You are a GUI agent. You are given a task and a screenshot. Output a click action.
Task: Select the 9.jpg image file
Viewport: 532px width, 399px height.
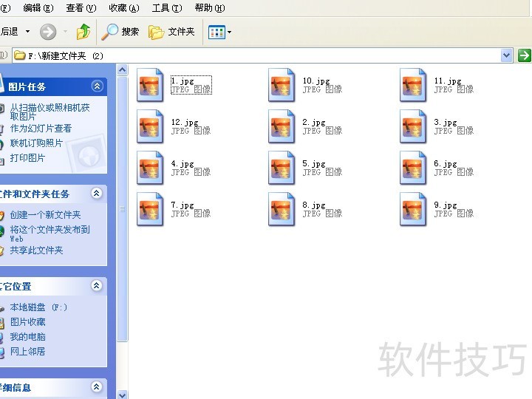click(413, 208)
